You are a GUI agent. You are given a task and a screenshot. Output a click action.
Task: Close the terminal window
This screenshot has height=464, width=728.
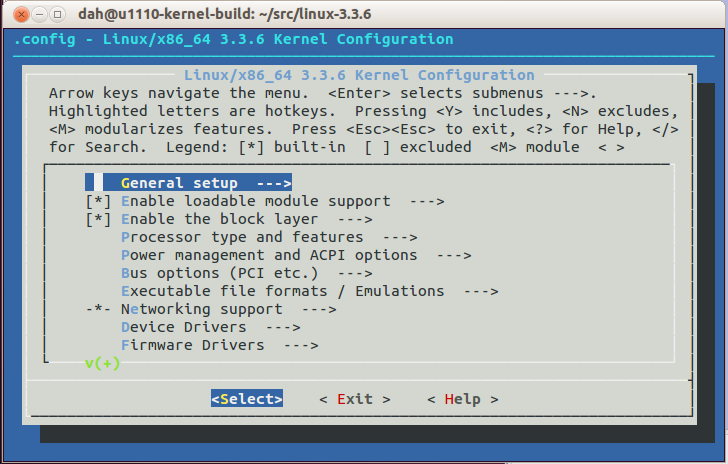point(14,15)
